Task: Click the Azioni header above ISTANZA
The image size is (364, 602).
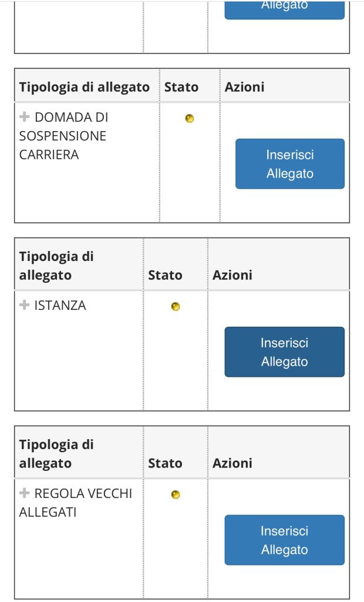Action: click(x=232, y=275)
